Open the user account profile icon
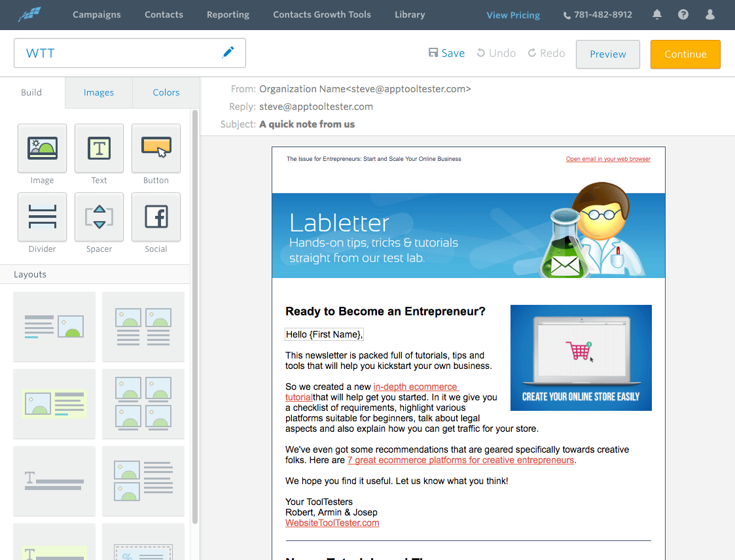The width and height of the screenshot is (735, 560). click(710, 14)
